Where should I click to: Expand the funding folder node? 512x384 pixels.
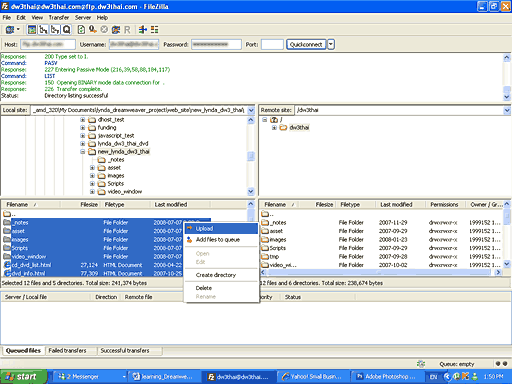coord(82,127)
